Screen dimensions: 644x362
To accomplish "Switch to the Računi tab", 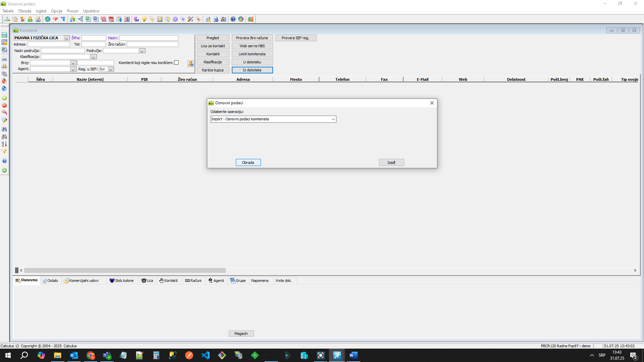I will pyautogui.click(x=193, y=281).
